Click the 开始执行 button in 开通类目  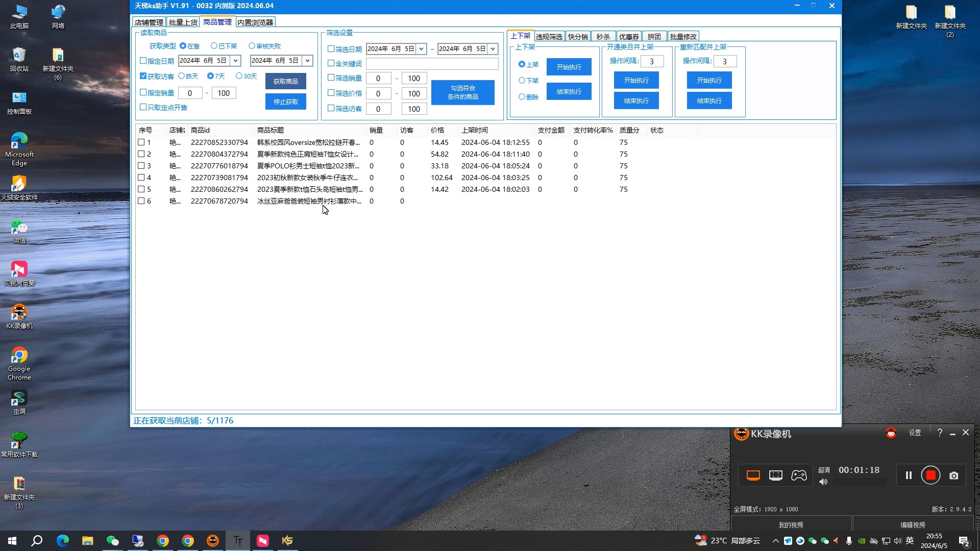[635, 80]
